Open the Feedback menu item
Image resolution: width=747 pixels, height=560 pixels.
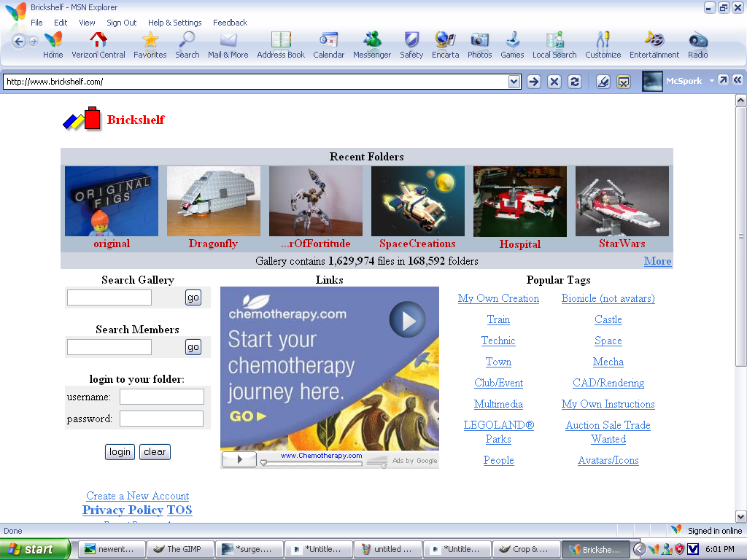[x=230, y=23]
